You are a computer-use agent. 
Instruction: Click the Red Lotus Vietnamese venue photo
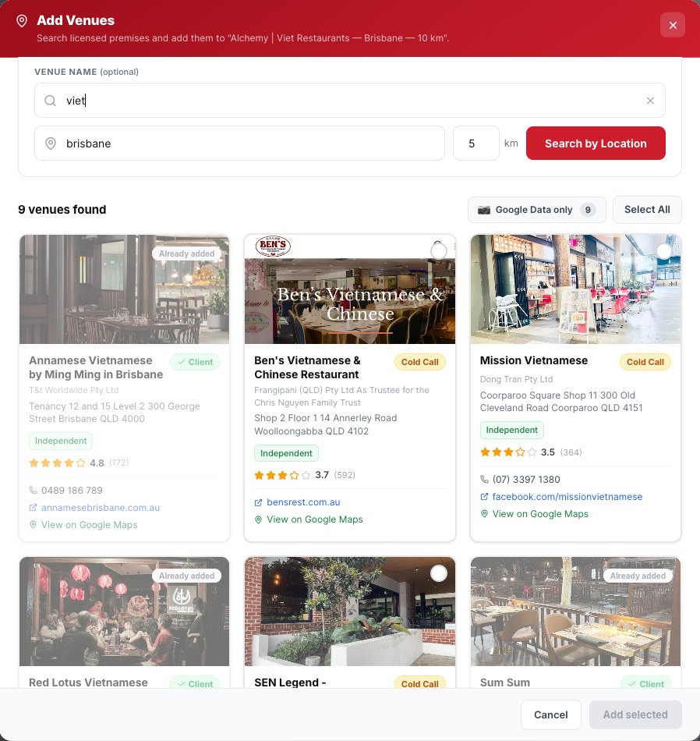(124, 612)
